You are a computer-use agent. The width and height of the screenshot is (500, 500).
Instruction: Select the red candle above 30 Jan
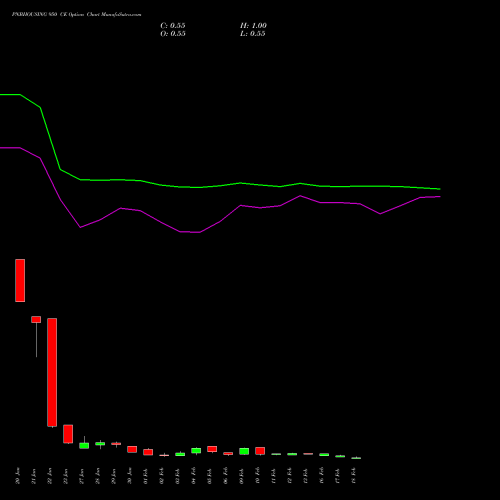click(x=132, y=449)
